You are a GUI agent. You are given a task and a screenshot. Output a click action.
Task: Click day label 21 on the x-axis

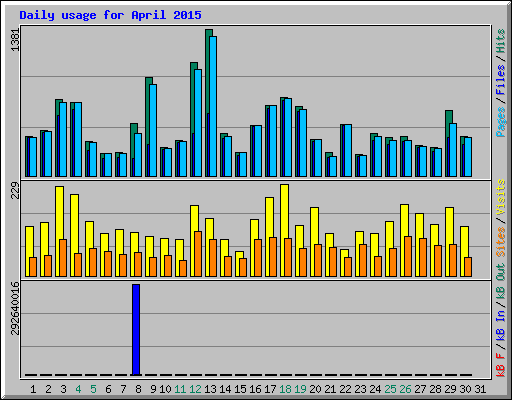point(330,389)
